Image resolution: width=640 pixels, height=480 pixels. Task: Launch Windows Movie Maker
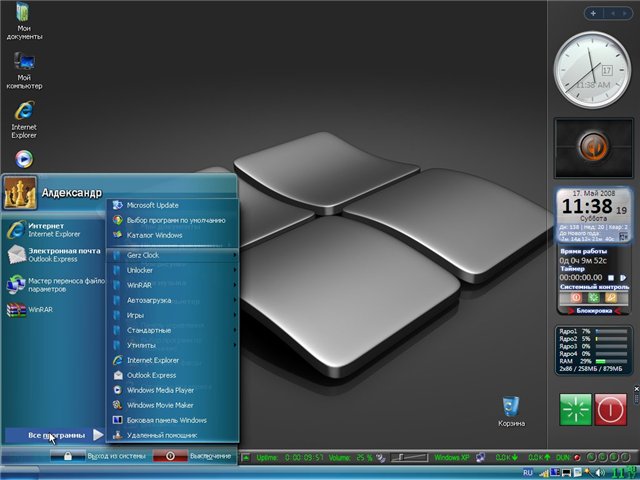[172, 405]
